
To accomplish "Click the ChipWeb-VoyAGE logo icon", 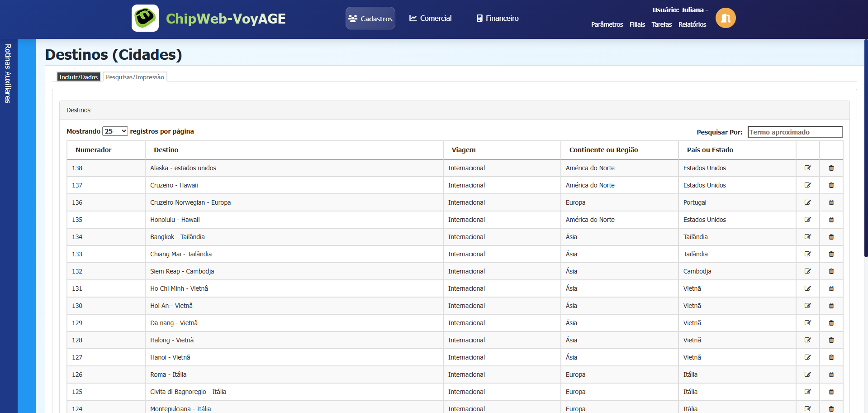I will tap(145, 18).
